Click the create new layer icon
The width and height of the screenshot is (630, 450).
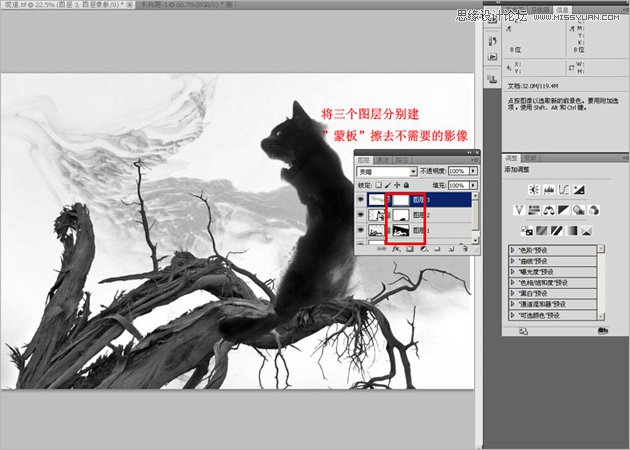451,249
